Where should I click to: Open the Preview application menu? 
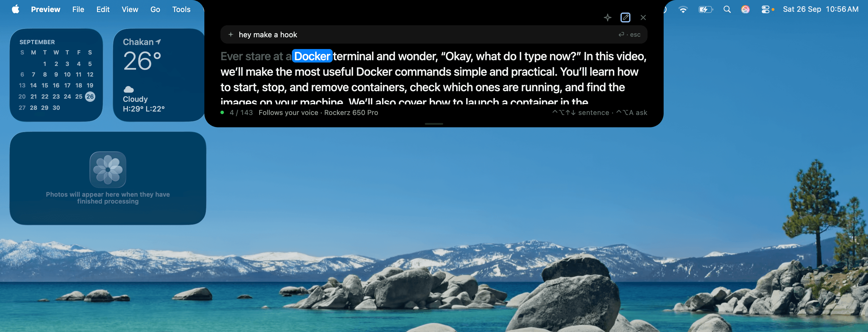(45, 9)
